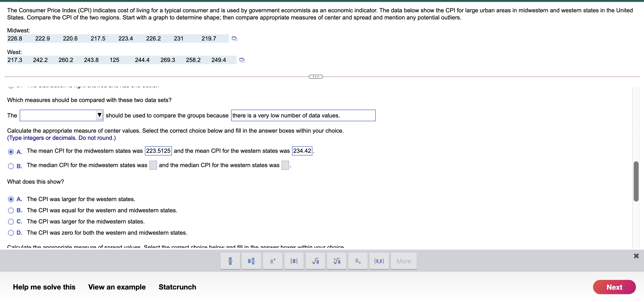Select the exponent icon in the math toolbar
The image size is (644, 302).
click(x=273, y=261)
